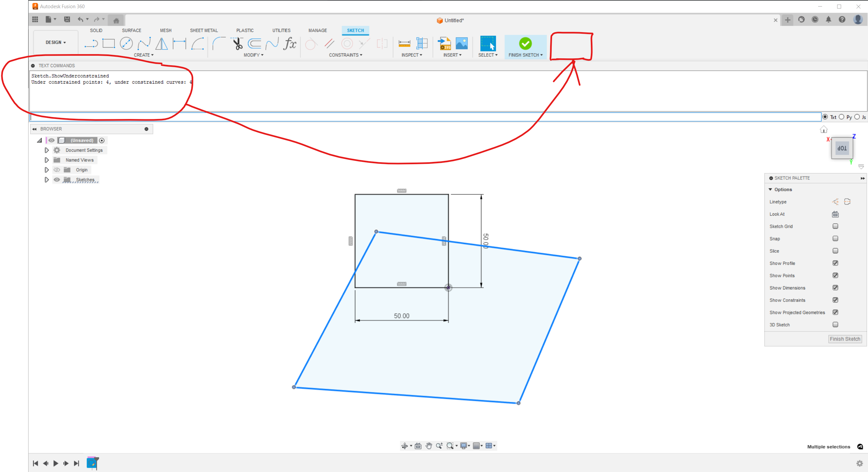Click Finish Sketch button in palette
This screenshot has height=472, width=868.
click(845, 339)
